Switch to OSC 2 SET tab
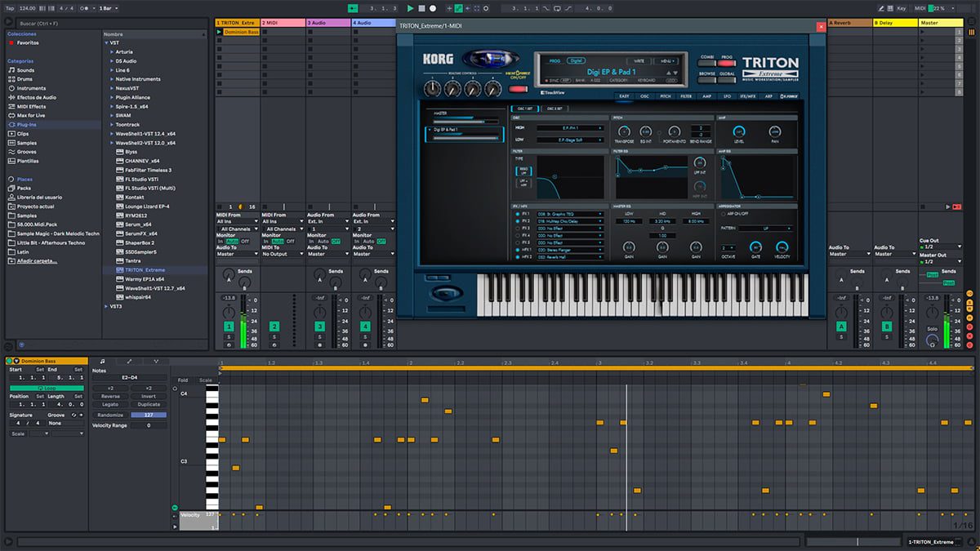This screenshot has width=980, height=551. (x=554, y=109)
